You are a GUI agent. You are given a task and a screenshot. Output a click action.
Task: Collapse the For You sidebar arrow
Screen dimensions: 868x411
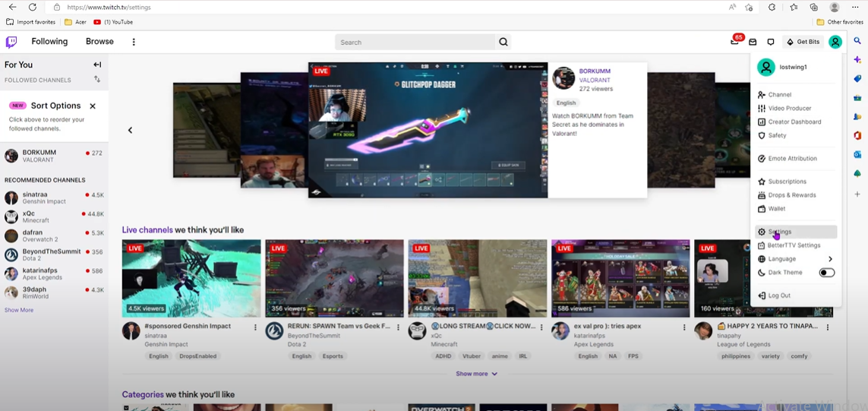[97, 65]
